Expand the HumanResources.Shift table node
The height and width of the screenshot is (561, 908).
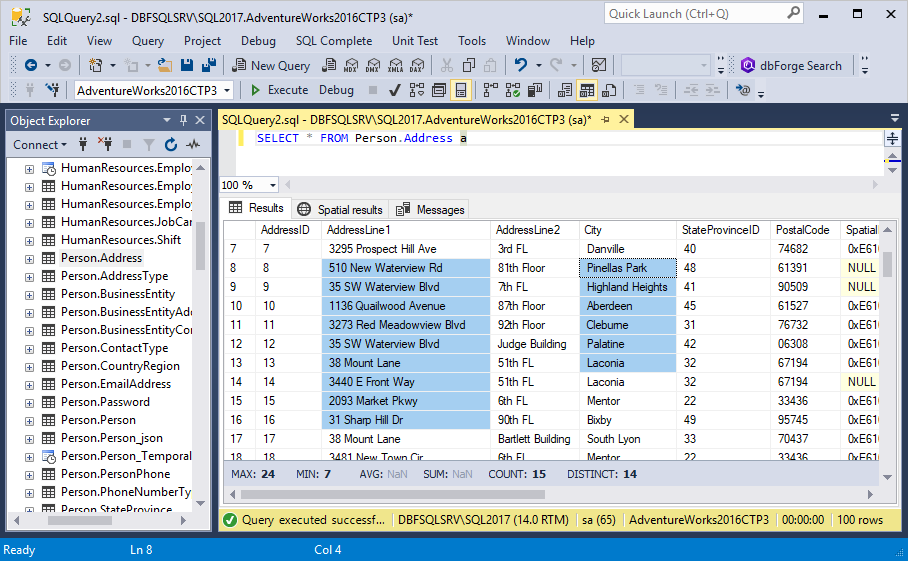(x=29, y=241)
